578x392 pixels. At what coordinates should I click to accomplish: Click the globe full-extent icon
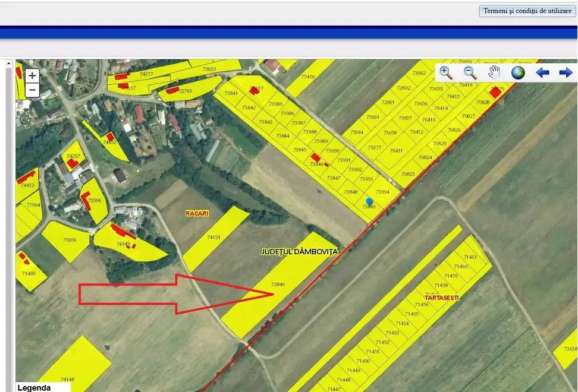[518, 72]
